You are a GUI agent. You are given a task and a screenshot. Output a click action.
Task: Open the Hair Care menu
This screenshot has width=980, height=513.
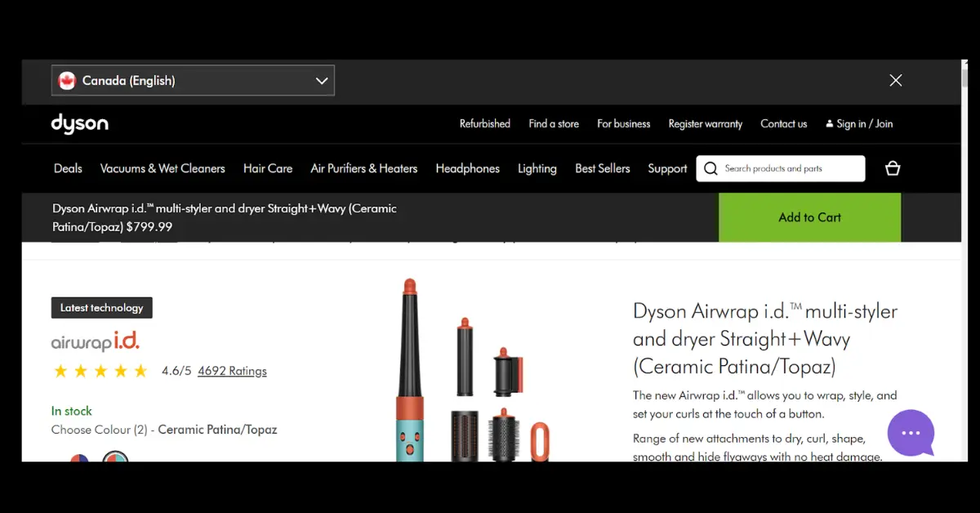pyautogui.click(x=268, y=168)
